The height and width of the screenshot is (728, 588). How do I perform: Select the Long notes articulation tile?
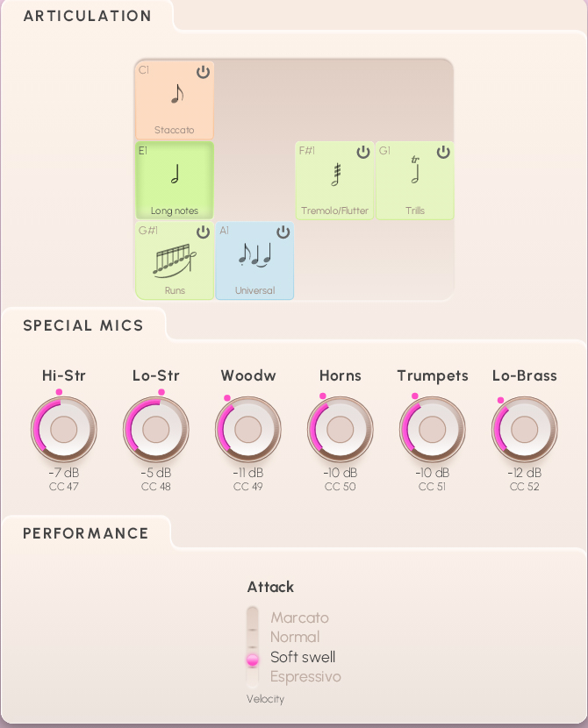175,180
